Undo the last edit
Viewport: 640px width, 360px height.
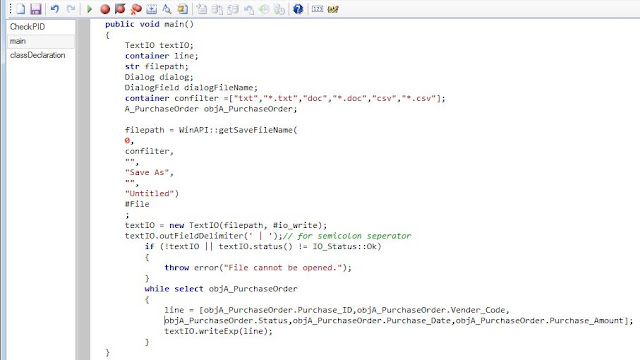55,9
